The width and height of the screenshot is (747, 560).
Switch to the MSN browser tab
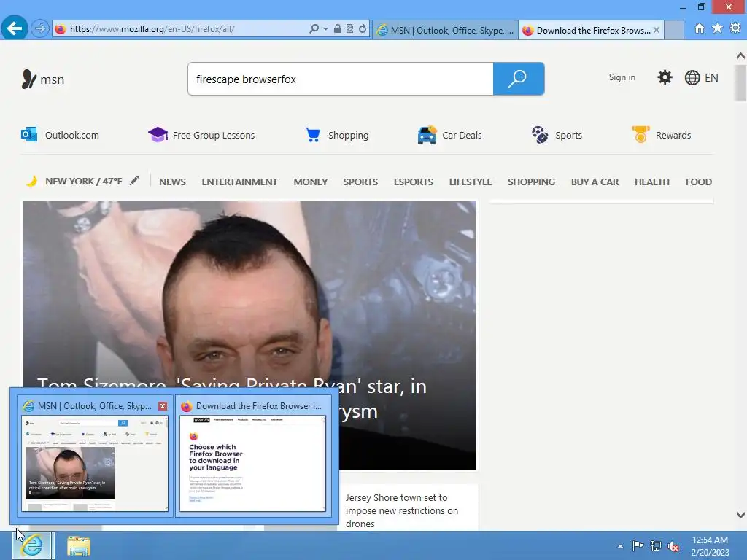445,30
